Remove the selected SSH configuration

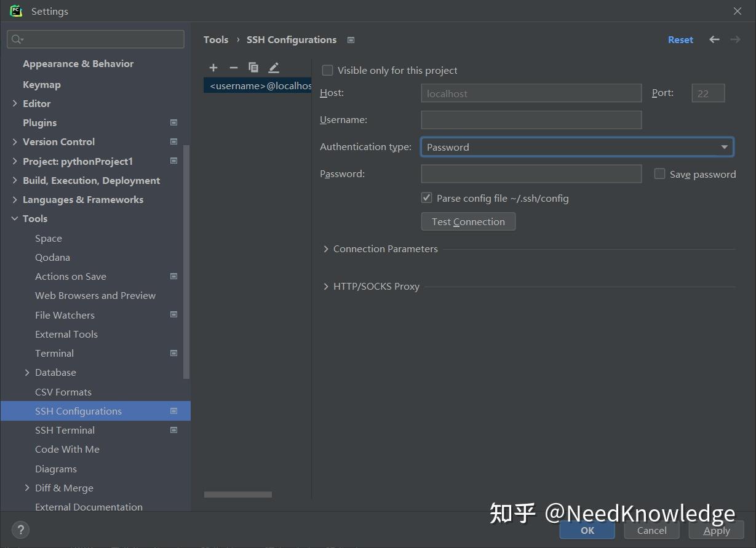point(233,68)
